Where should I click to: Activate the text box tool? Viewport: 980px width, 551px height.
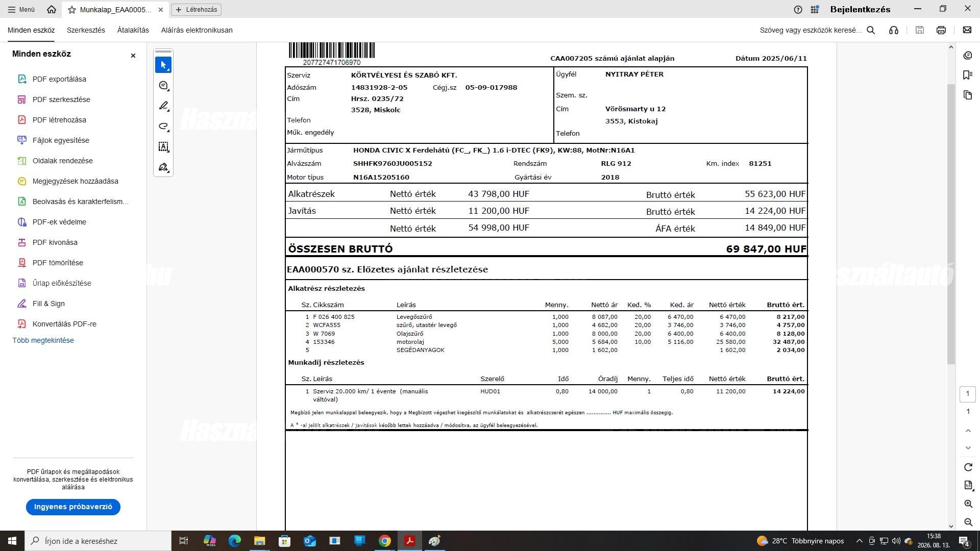163,147
